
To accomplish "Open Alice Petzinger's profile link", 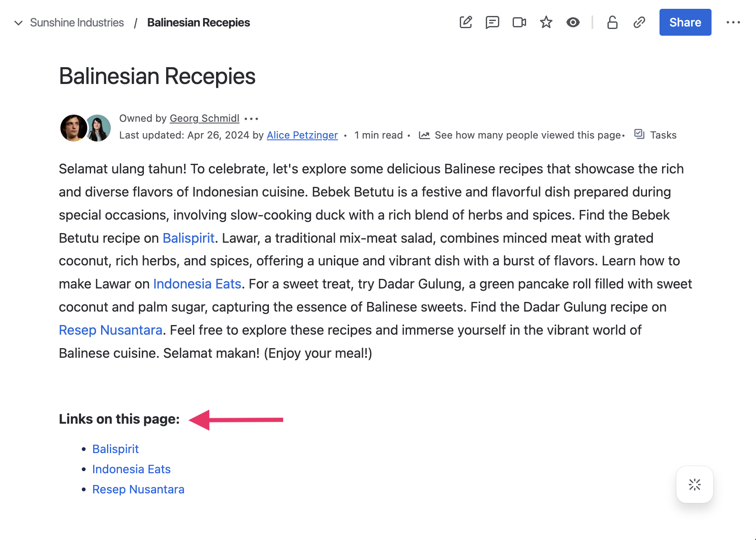I will point(302,135).
